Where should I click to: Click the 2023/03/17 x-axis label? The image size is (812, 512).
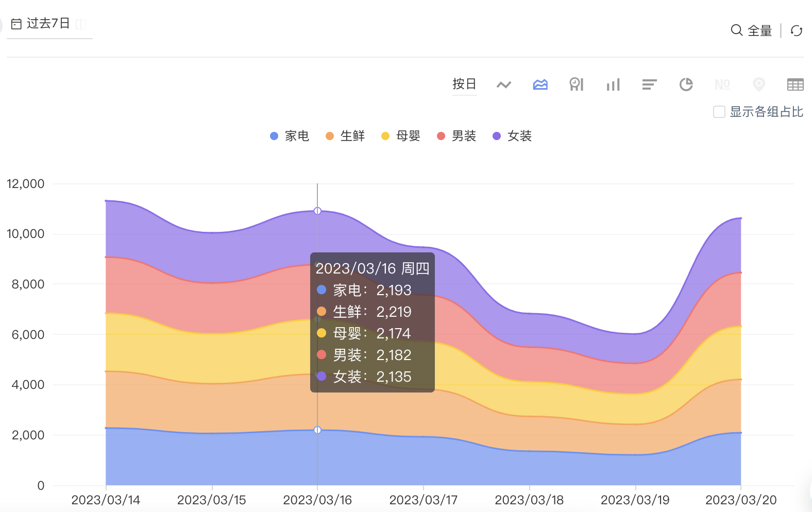coord(424,500)
